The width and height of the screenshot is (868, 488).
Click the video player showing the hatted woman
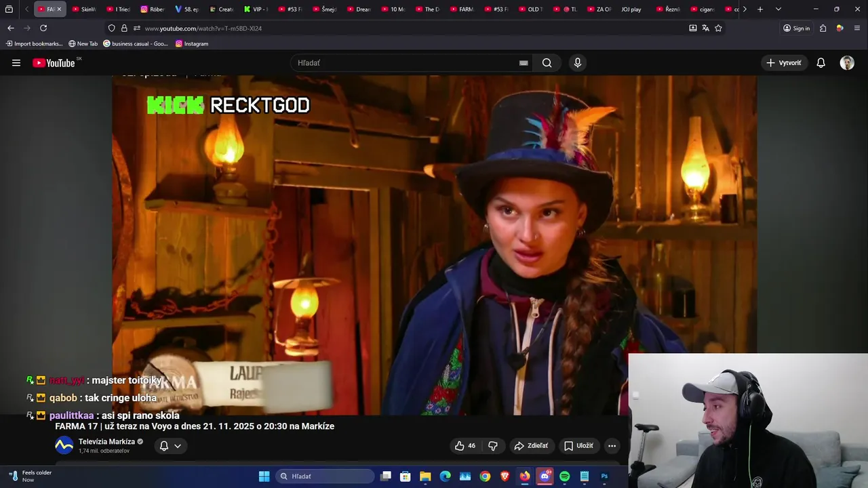tap(434, 244)
